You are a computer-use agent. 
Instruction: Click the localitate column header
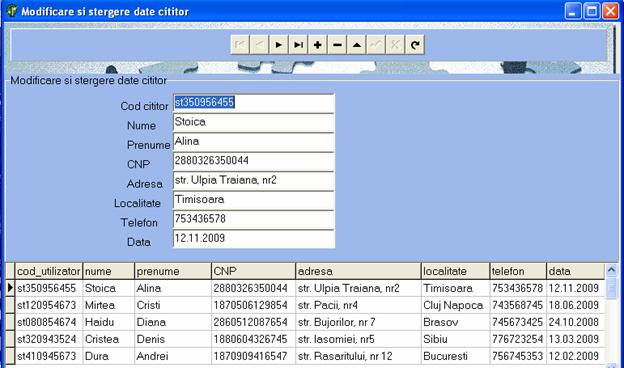[x=456, y=271]
